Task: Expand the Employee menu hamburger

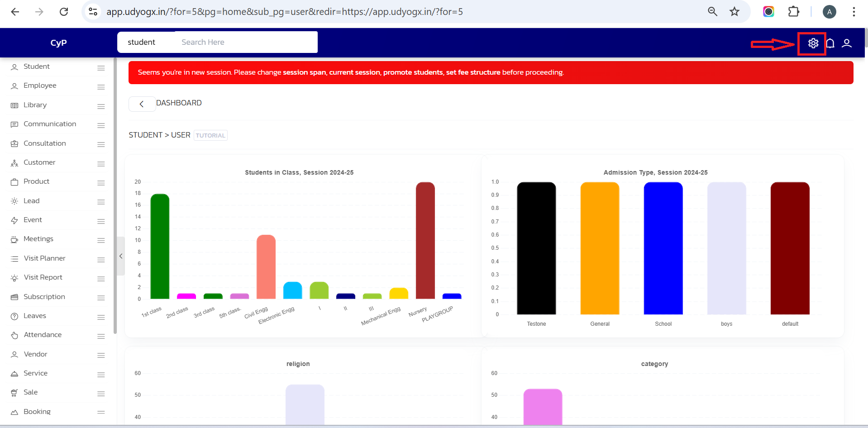Action: [x=101, y=87]
